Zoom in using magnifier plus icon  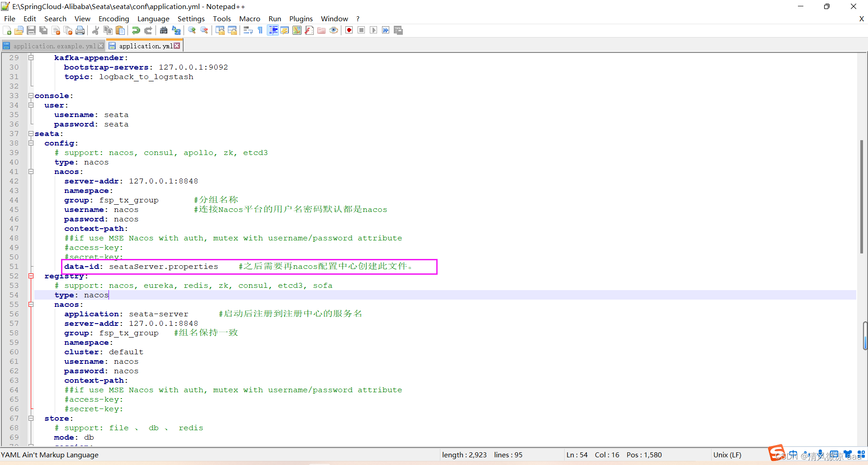[x=192, y=30]
